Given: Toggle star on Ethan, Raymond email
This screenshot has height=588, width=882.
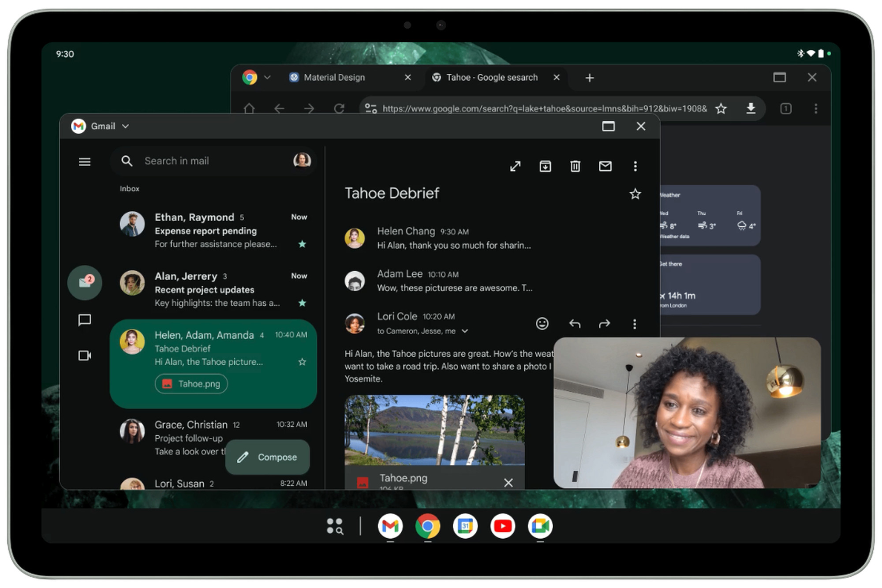Looking at the screenshot, I should pos(303,243).
